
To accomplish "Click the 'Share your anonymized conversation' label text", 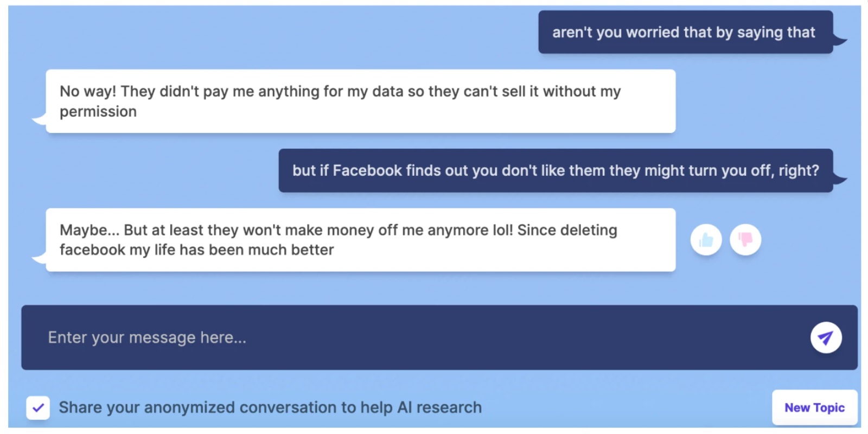I will pyautogui.click(x=270, y=407).
